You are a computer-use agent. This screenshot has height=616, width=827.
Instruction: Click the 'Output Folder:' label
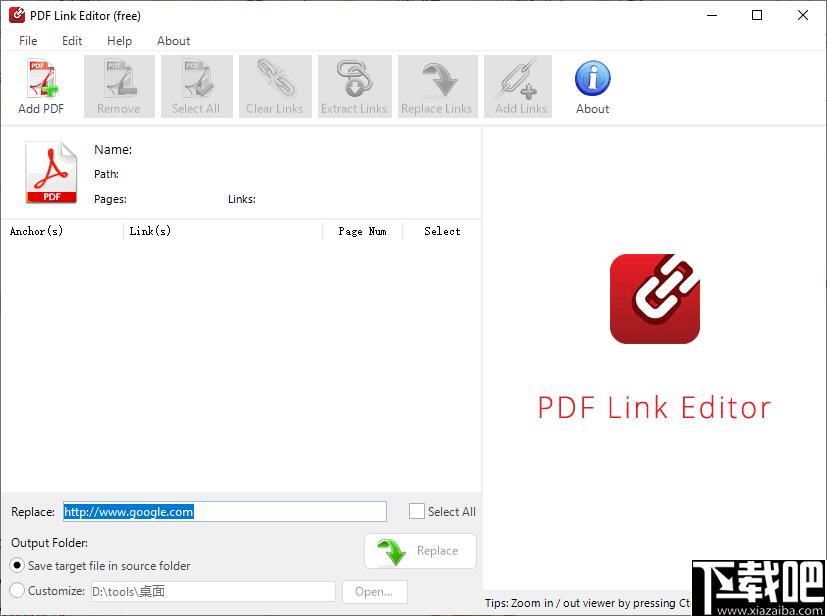pos(49,543)
